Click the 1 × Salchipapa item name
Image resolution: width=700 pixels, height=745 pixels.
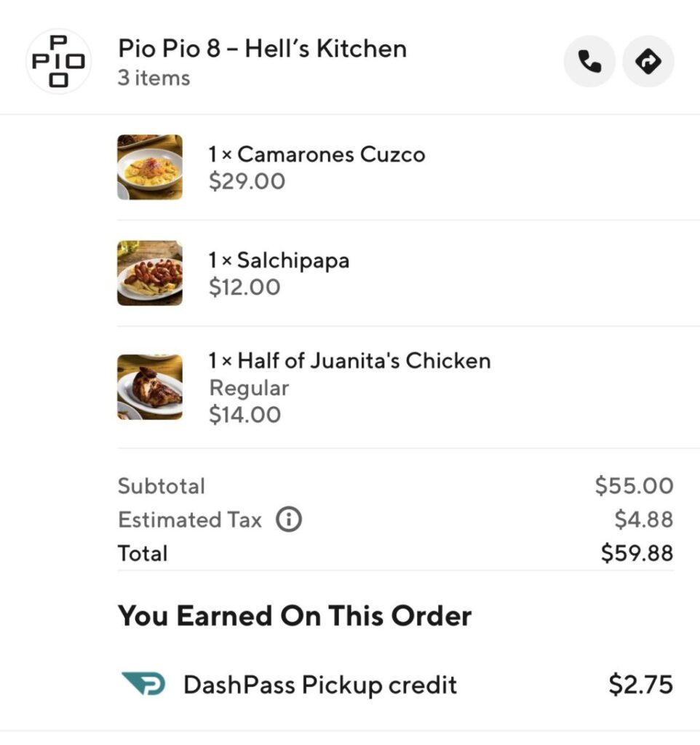[x=279, y=260]
